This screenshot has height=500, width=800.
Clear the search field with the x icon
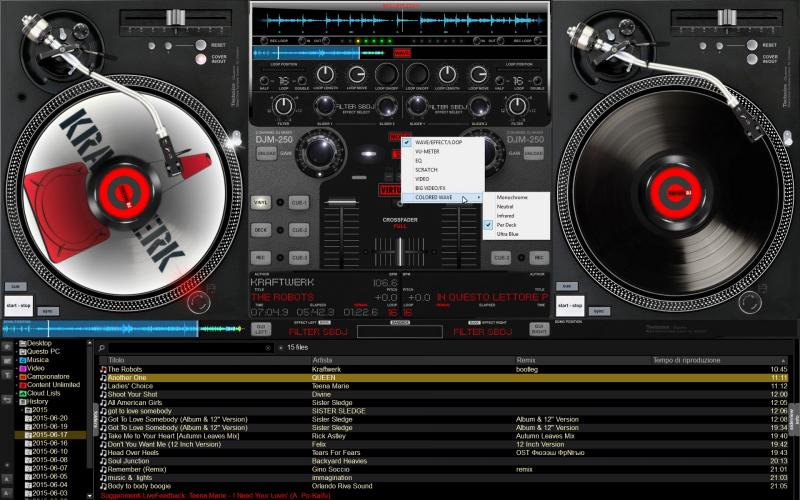[x=268, y=348]
